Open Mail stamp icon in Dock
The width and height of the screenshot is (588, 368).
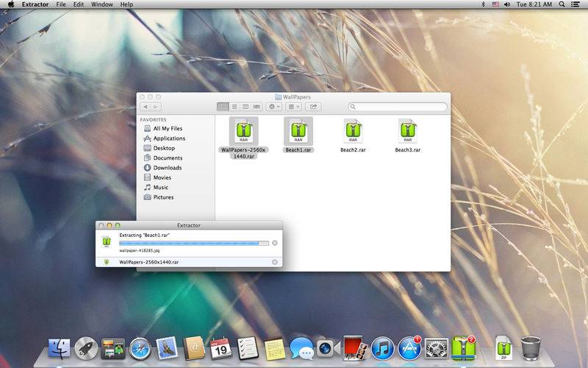167,347
